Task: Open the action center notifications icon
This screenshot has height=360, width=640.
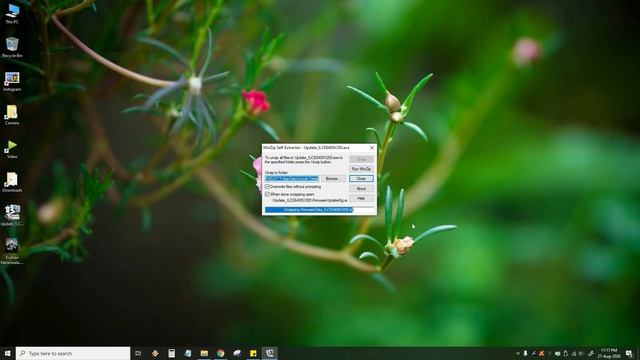Action: tap(629, 353)
